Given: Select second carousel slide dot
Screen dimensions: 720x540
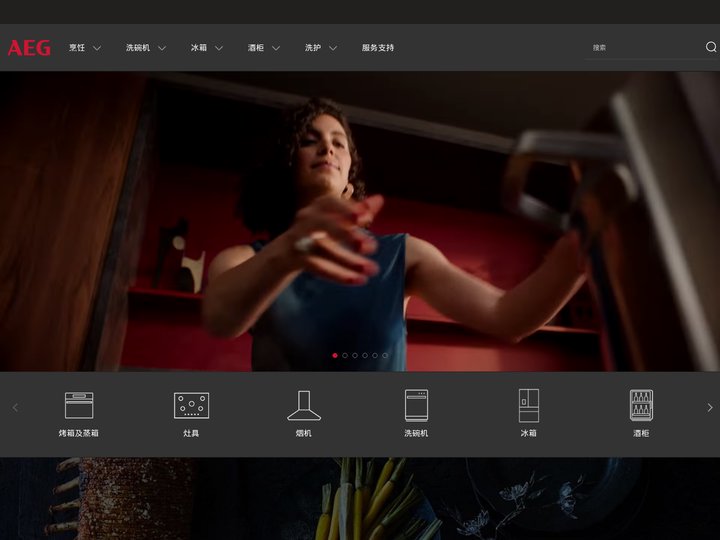Looking at the screenshot, I should [345, 355].
